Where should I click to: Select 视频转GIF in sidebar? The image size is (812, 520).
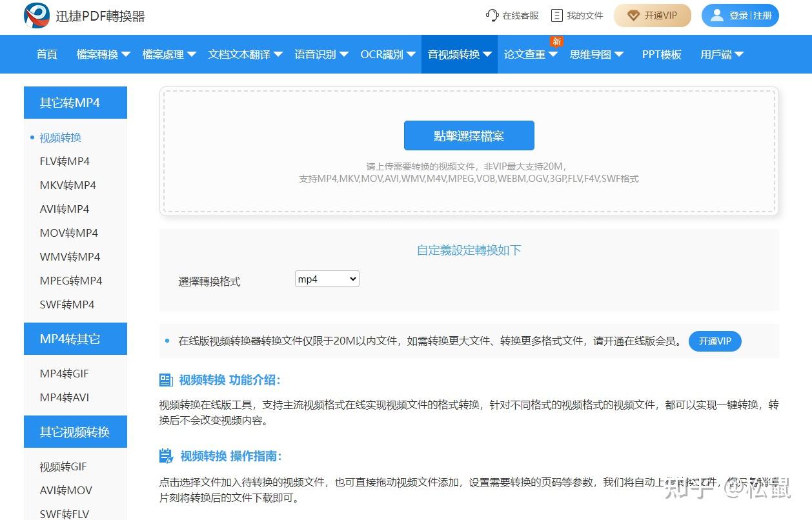pyautogui.click(x=63, y=466)
